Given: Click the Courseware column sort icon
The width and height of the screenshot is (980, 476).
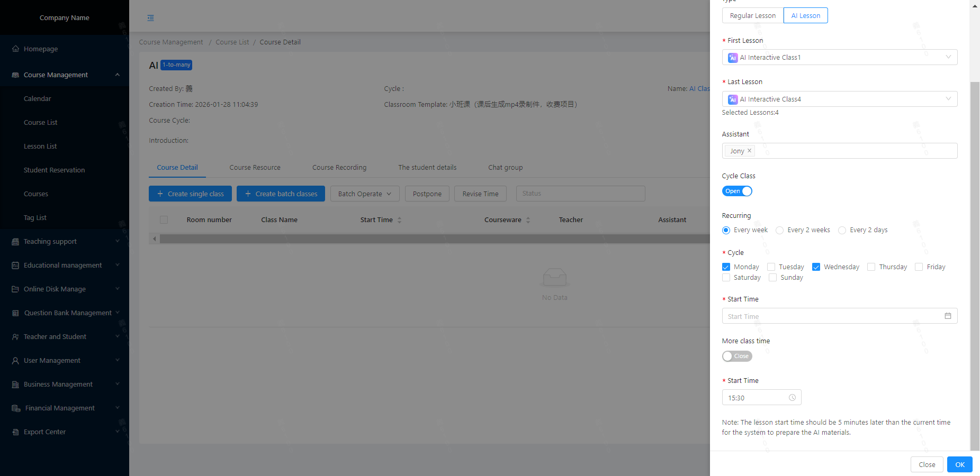Looking at the screenshot, I should click(x=528, y=220).
